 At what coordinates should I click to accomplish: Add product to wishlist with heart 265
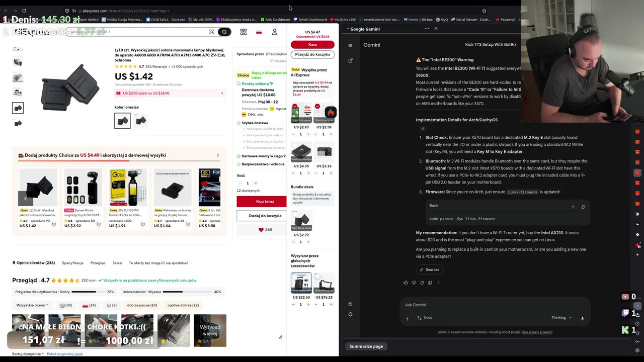(x=265, y=230)
